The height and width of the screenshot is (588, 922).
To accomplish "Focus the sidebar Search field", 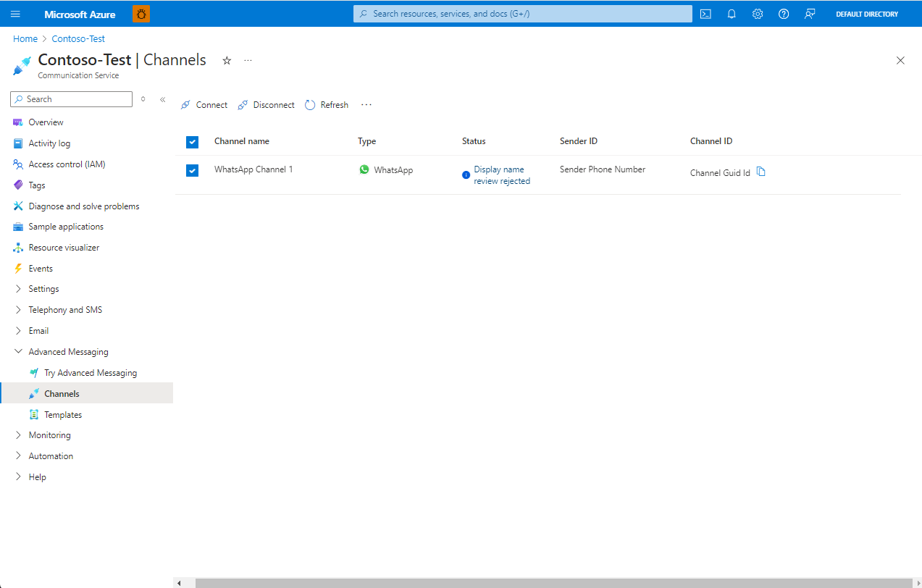I will (72, 99).
